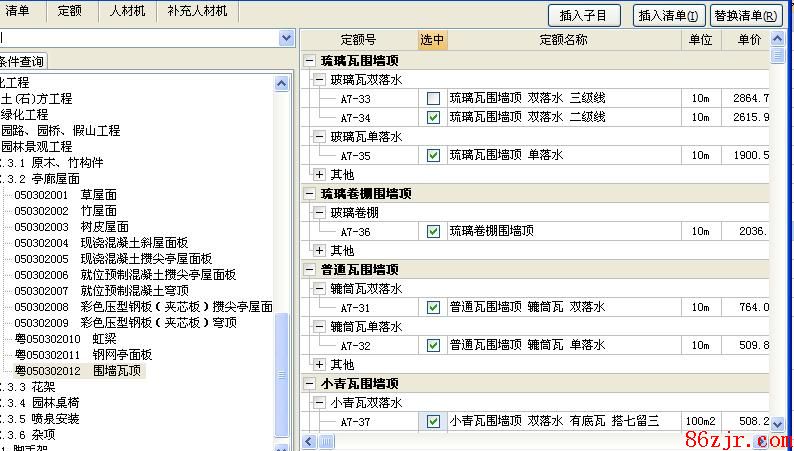Collapse the 琉璃瓦围墙顶 group
The image size is (794, 451).
[310, 60]
